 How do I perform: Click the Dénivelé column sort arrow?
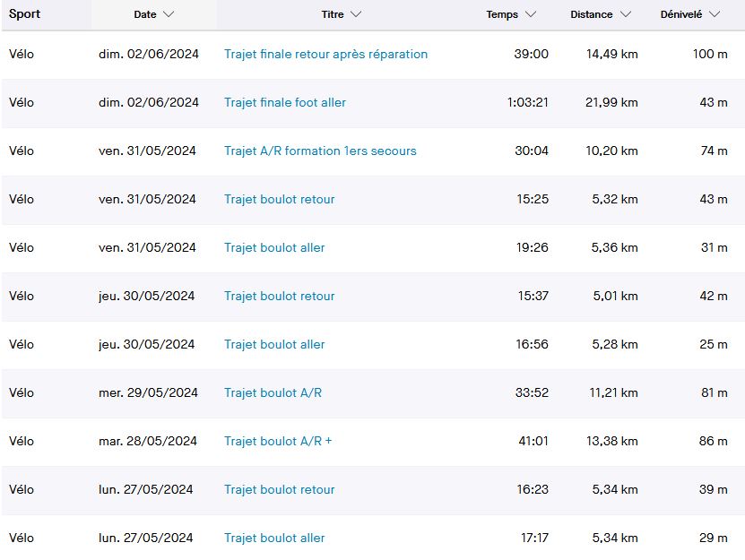pos(715,14)
